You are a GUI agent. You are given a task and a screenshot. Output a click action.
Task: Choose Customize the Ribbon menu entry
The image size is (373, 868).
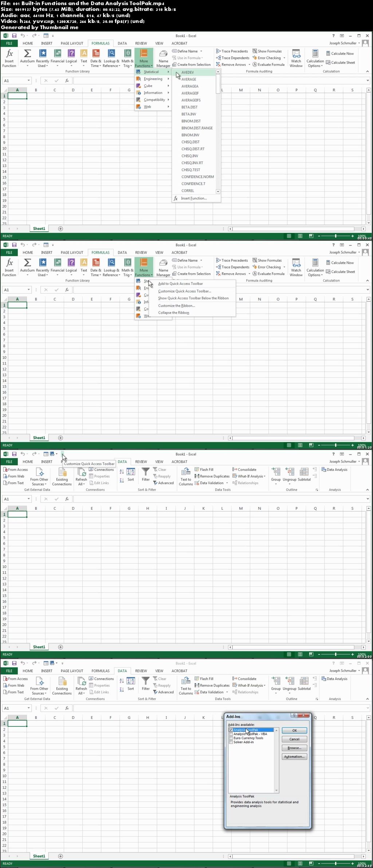pyautogui.click(x=177, y=306)
